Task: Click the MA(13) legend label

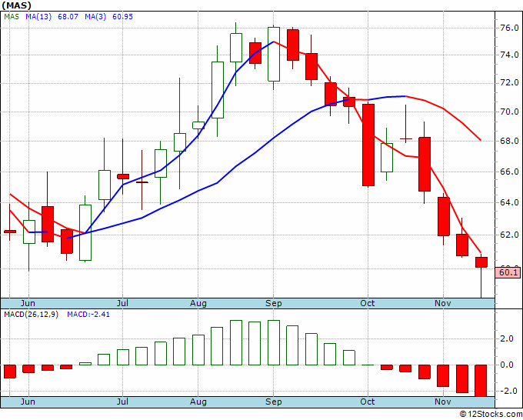Action: coord(38,16)
